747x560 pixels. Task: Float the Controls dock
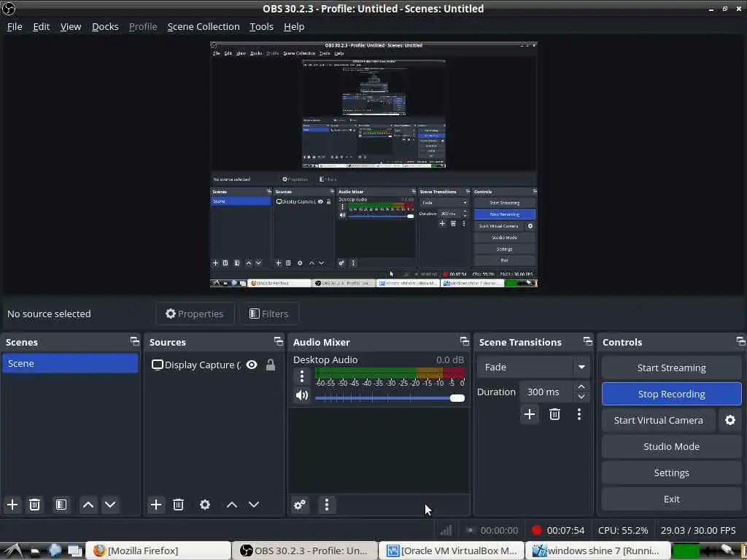741,341
